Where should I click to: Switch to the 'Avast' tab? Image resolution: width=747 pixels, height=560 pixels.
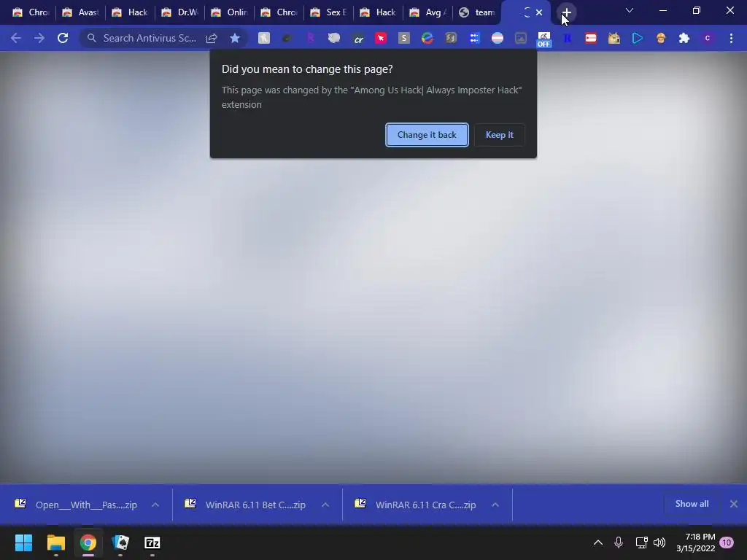(80, 12)
